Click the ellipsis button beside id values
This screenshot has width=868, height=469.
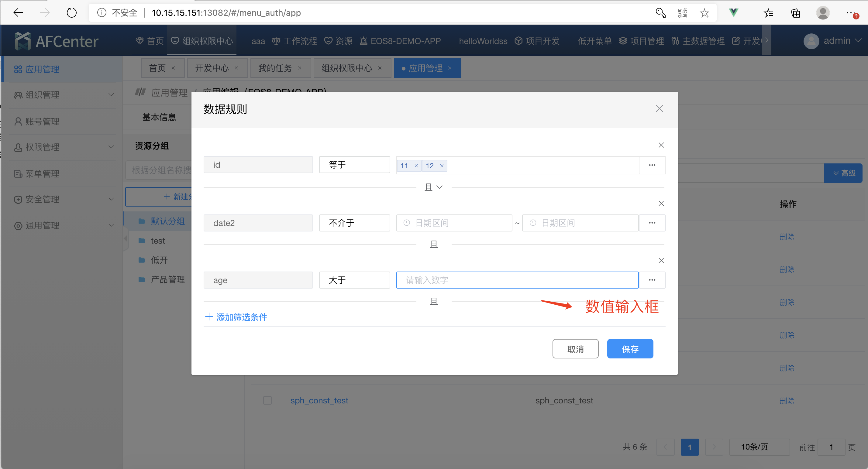pos(652,165)
